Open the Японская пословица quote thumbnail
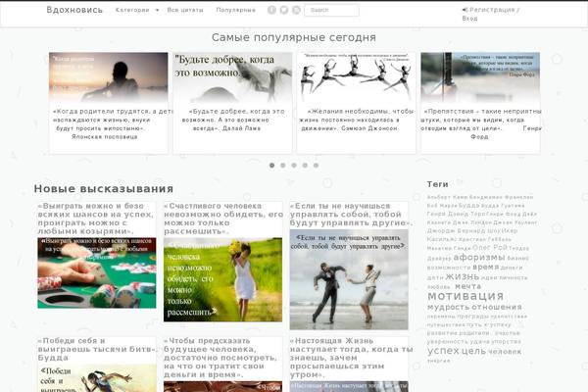This screenshot has height=392, width=588. coord(109,77)
